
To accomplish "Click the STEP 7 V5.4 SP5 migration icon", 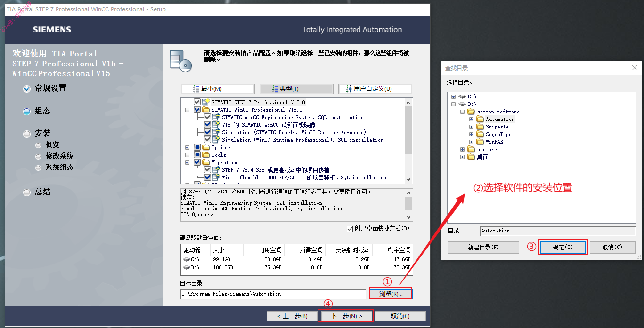I will pyautogui.click(x=216, y=170).
